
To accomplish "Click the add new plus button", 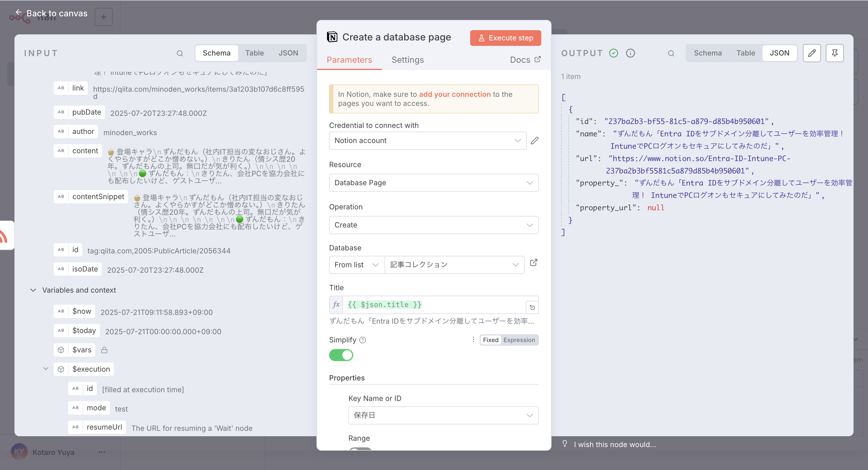I will click(x=103, y=17).
